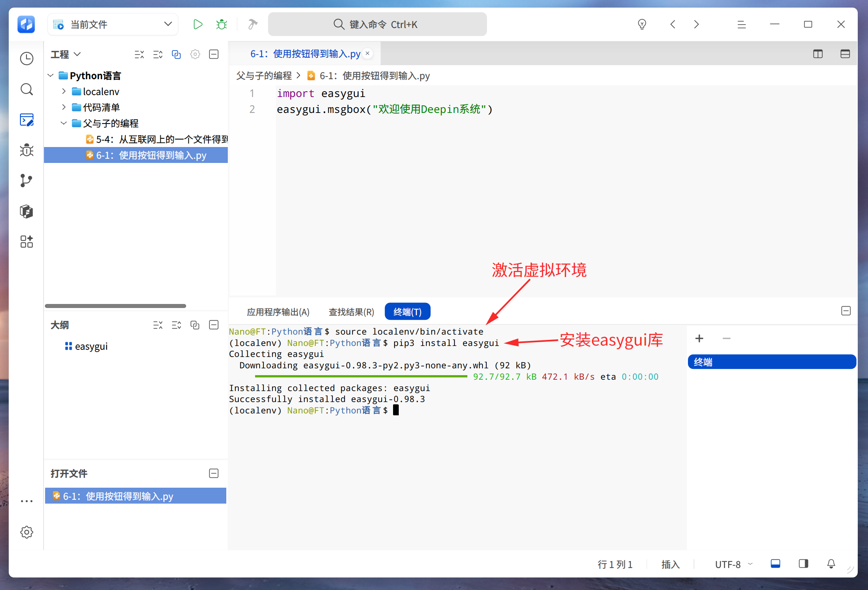Screen dimensions: 868x590
Task: Collapse the 大纲 outline panel
Action: [x=214, y=325]
